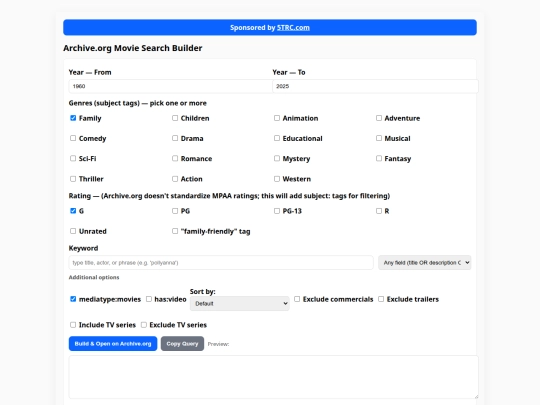This screenshot has height=405, width=540.
Task: Tick the Musical genre checkbox
Action: click(379, 138)
